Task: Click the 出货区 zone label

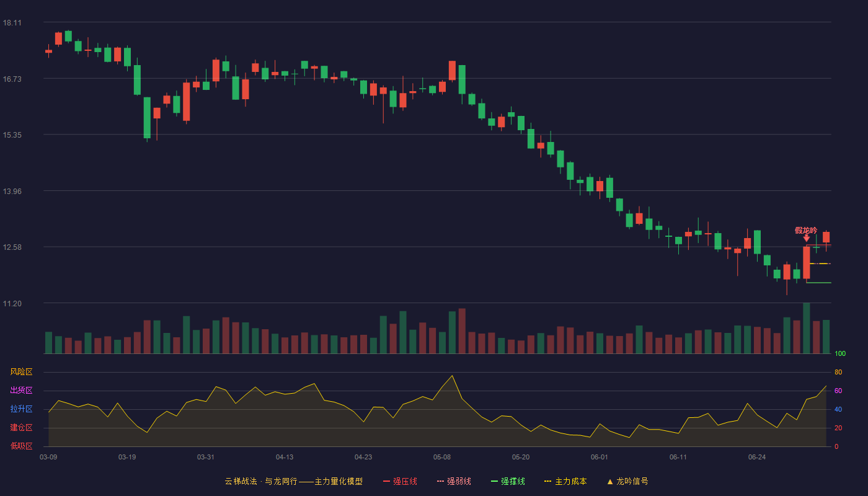Action: tap(21, 391)
